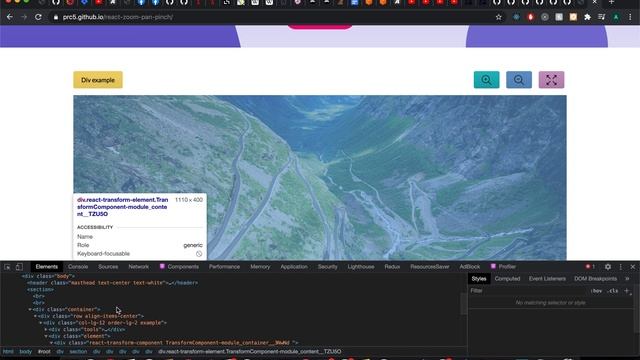Switch to the Console tab
Image resolution: width=640 pixels, height=360 pixels.
(x=78, y=267)
